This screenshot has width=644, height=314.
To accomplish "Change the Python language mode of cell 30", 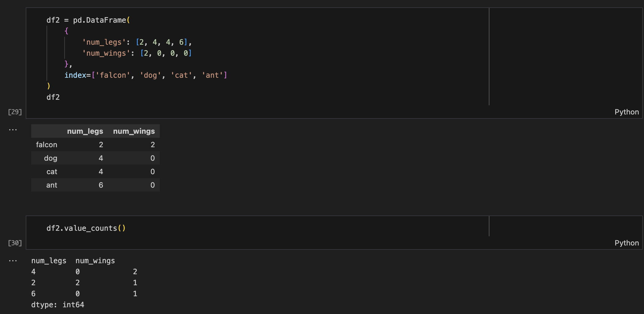I will (x=626, y=243).
